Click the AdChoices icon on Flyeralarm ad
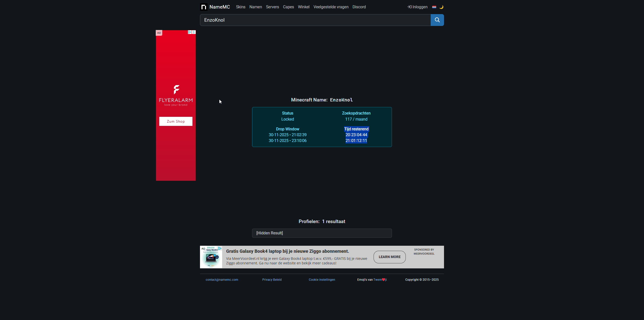Viewport: 644px width, 320px height. click(190, 32)
